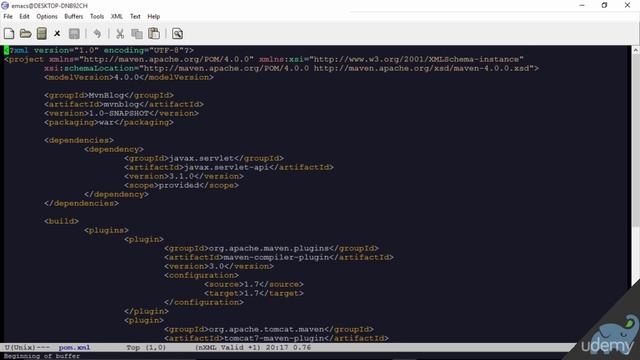This screenshot has height=360, width=640.
Task: Click the Emacs icon in the title bar
Action: [5, 5]
